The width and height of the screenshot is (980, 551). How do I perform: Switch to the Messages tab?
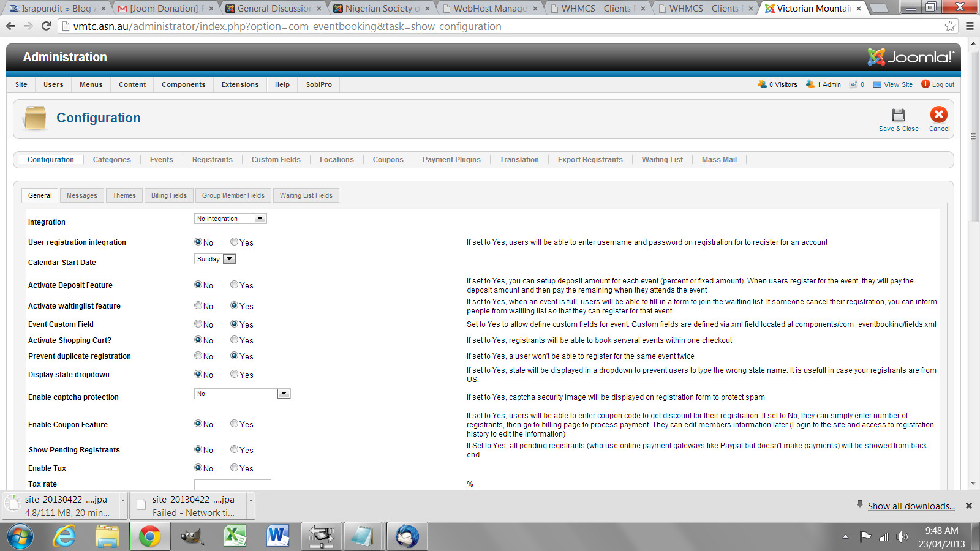pos(82,195)
